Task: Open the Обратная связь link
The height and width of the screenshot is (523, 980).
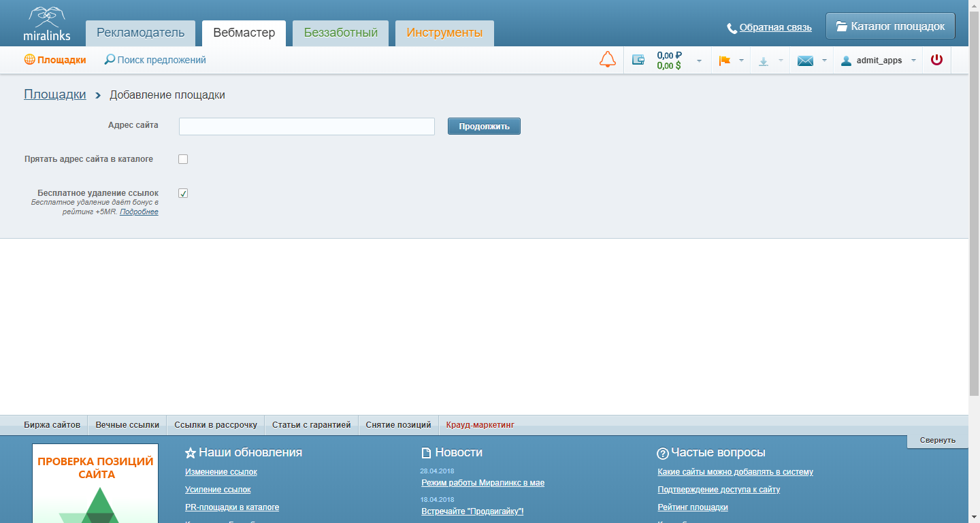Action: pyautogui.click(x=775, y=28)
